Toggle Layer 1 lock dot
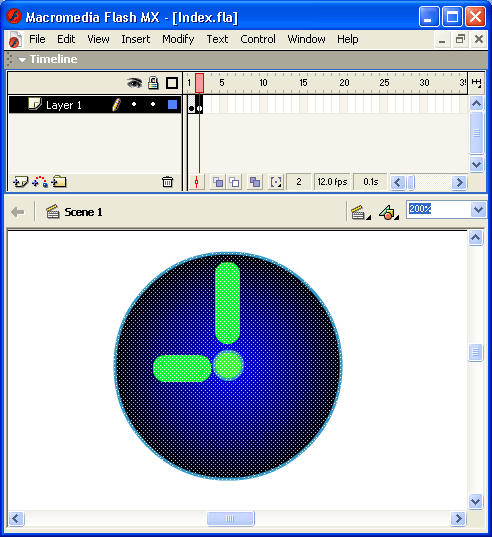This screenshot has width=492, height=537. [x=153, y=104]
